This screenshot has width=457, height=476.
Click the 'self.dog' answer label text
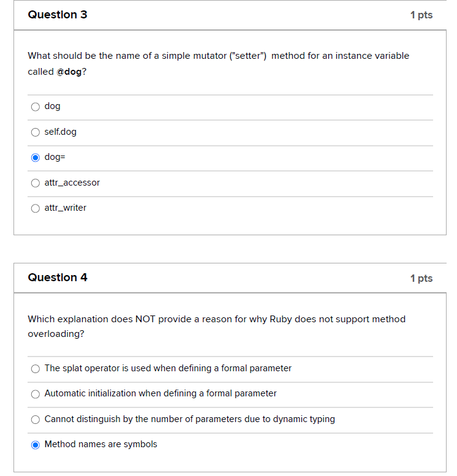(61, 132)
